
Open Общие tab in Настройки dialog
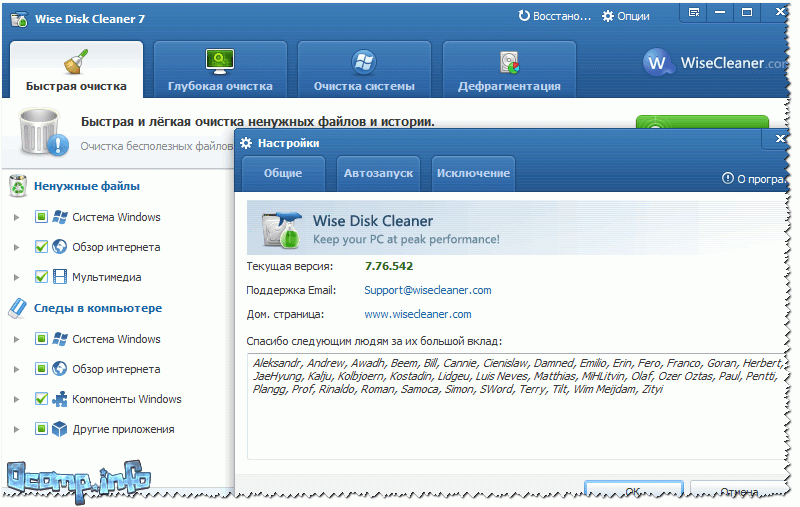(283, 173)
